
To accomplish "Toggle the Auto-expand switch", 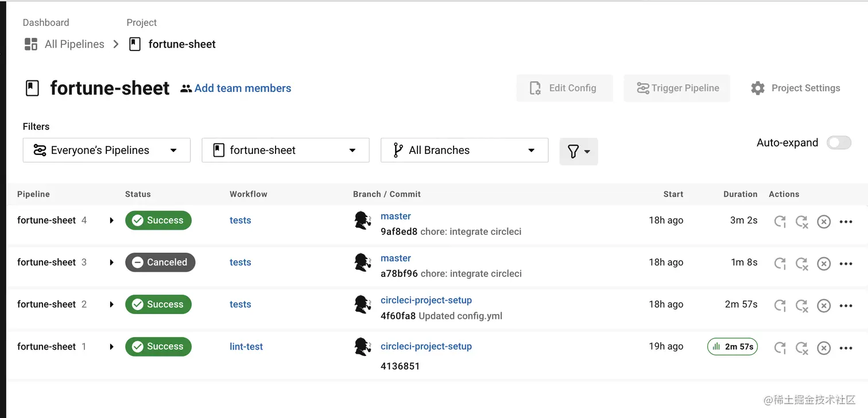I will (839, 143).
